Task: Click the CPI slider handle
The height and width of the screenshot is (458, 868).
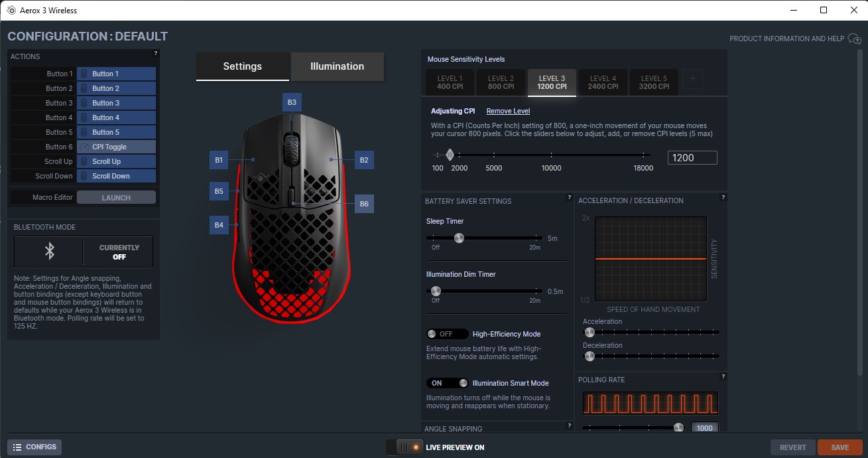Action: pyautogui.click(x=450, y=155)
